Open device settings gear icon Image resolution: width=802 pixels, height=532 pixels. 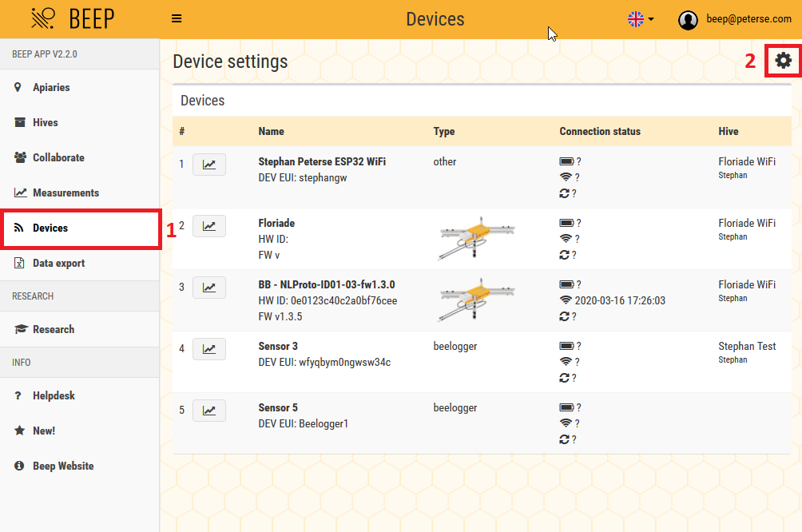coord(783,61)
